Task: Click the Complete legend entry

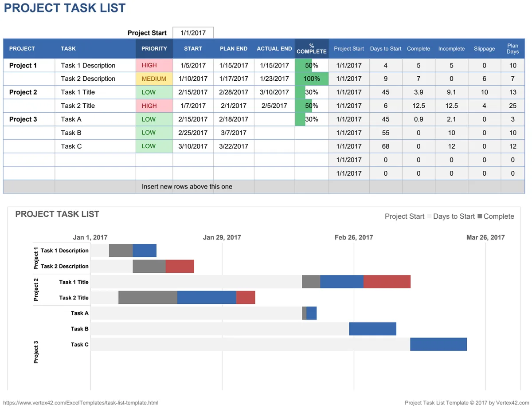Action: (x=496, y=216)
